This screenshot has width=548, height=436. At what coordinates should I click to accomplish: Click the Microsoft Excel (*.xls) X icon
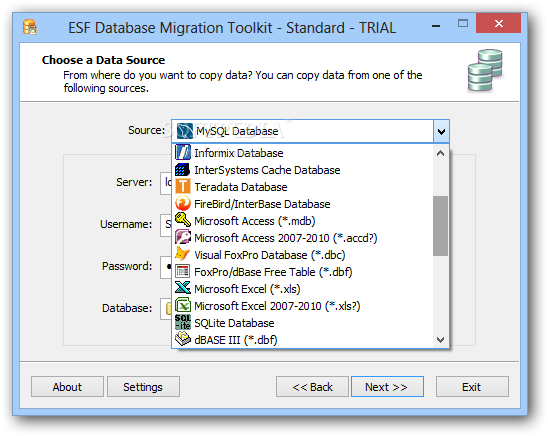coord(183,289)
